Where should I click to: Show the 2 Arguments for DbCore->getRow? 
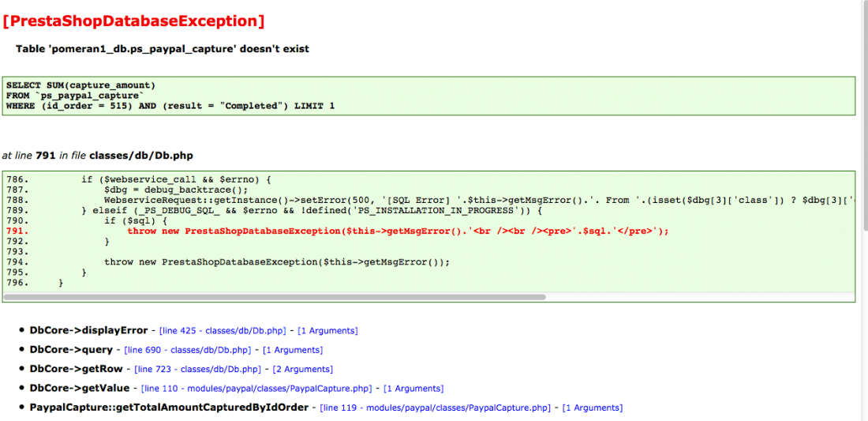pyautogui.click(x=303, y=369)
